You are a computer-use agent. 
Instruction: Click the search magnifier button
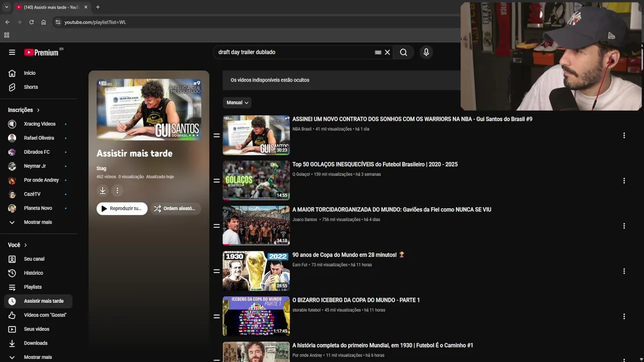pyautogui.click(x=404, y=52)
